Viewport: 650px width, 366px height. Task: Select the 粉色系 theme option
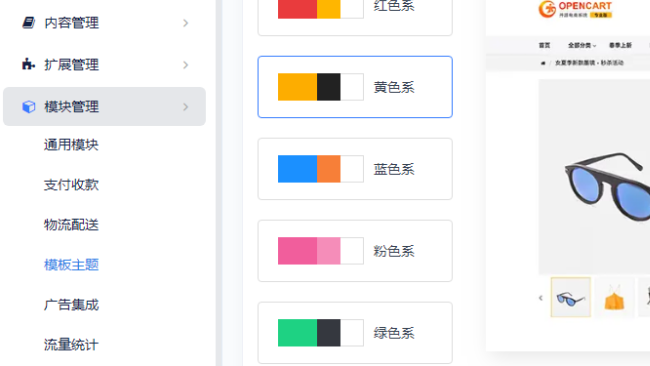[x=355, y=251]
